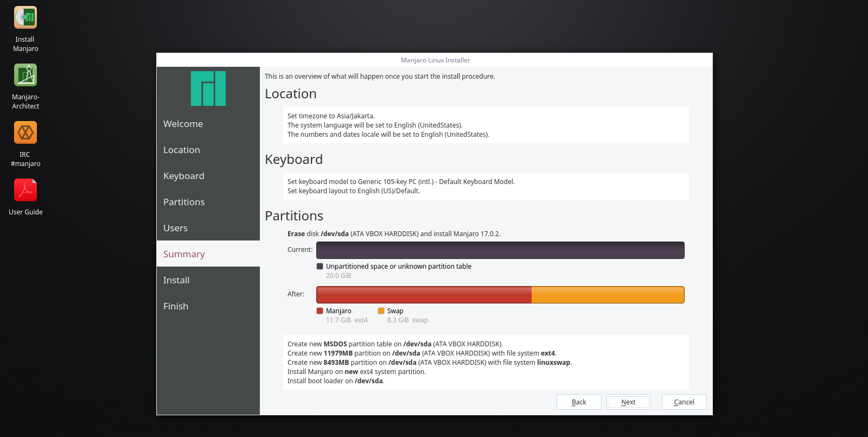Click the Create new MSDOS partition table line
This screenshot has height=437, width=868.
pos(395,344)
